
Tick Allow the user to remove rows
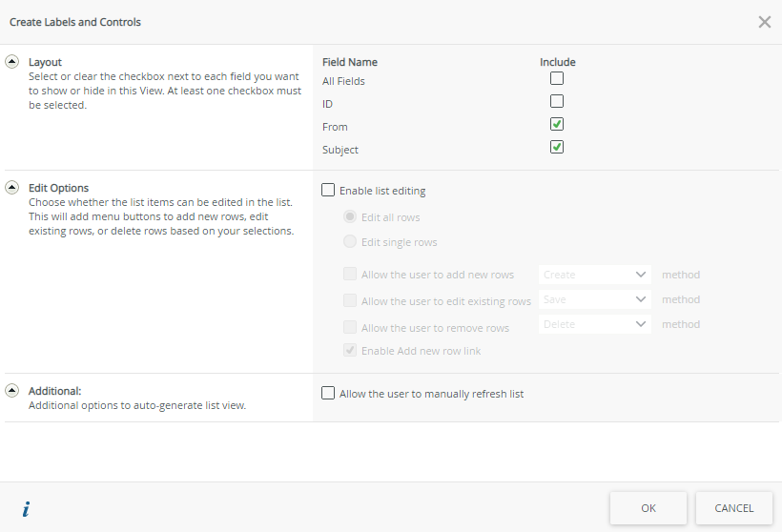350,328
